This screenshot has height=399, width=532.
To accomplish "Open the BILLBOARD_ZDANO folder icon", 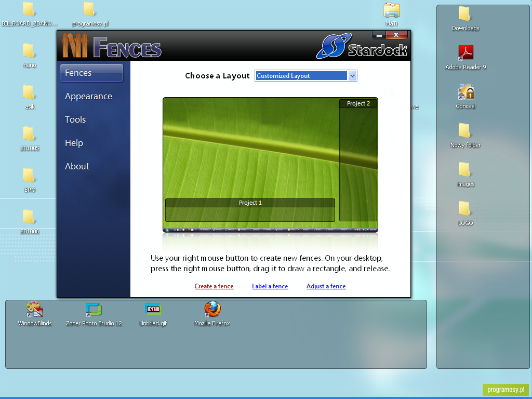I will pyautogui.click(x=29, y=9).
